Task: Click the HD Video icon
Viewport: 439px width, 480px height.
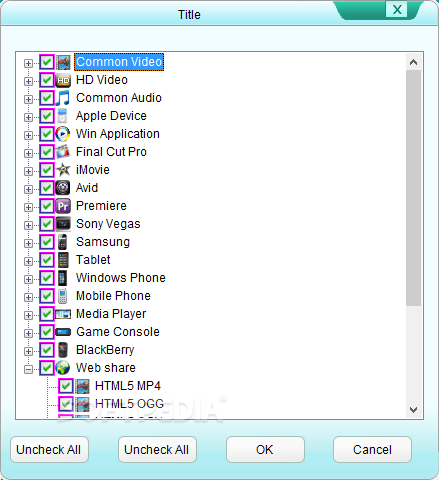Action: [x=63, y=80]
